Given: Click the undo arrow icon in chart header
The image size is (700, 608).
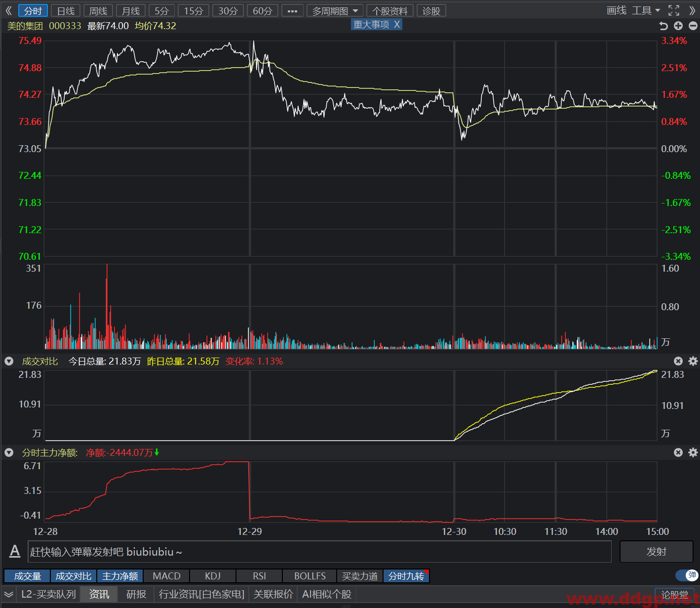Looking at the screenshot, I should (664, 26).
